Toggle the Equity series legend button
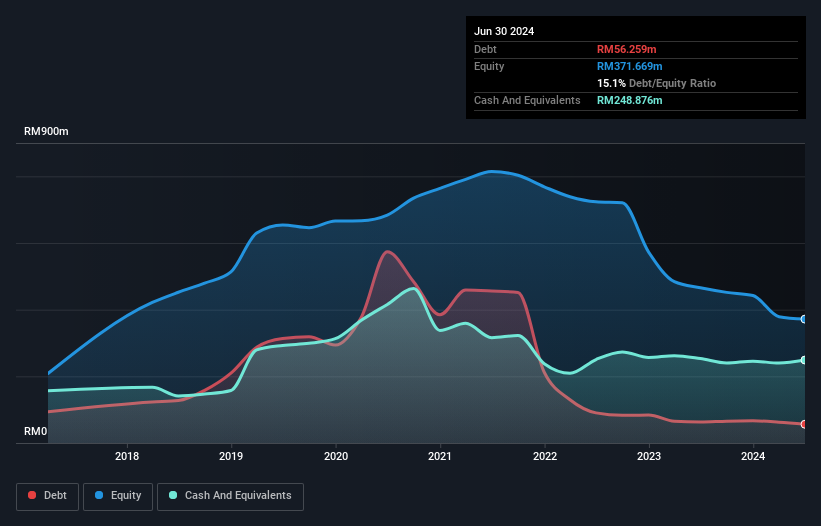 tap(118, 496)
